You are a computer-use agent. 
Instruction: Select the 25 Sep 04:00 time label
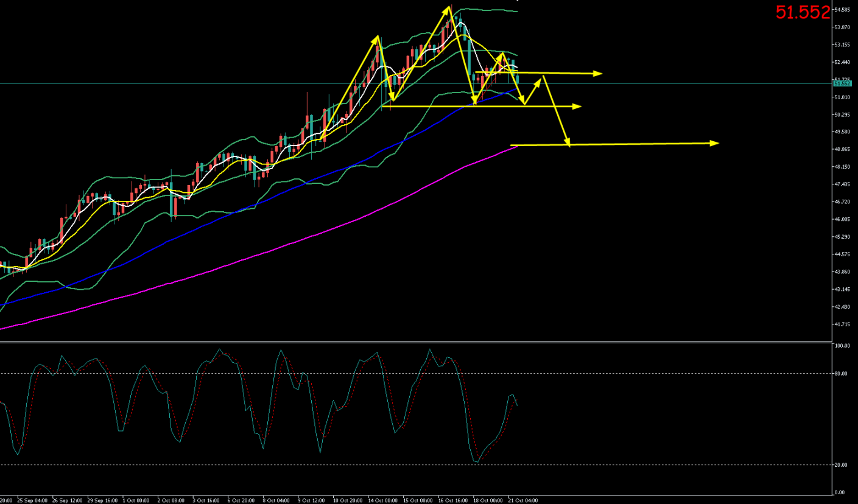tap(31, 500)
